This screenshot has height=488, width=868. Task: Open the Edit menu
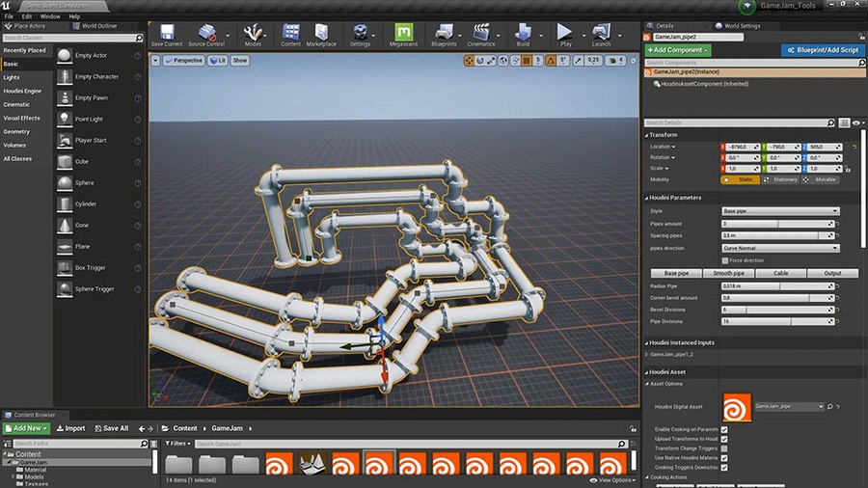(27, 16)
